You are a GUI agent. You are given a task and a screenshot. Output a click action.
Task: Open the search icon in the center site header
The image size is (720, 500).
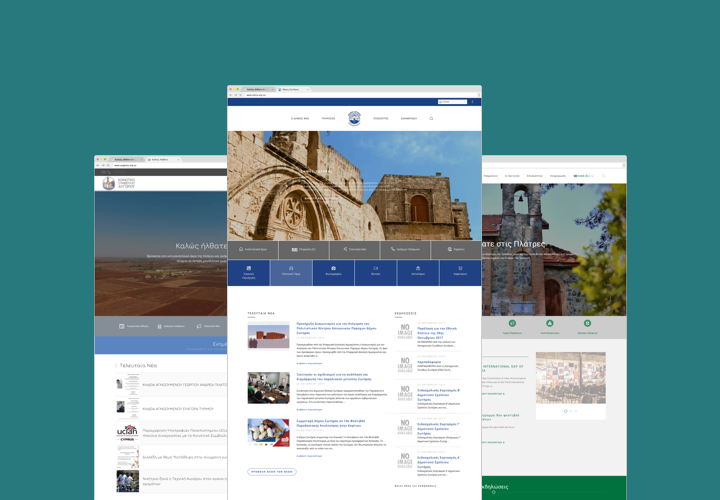[431, 118]
